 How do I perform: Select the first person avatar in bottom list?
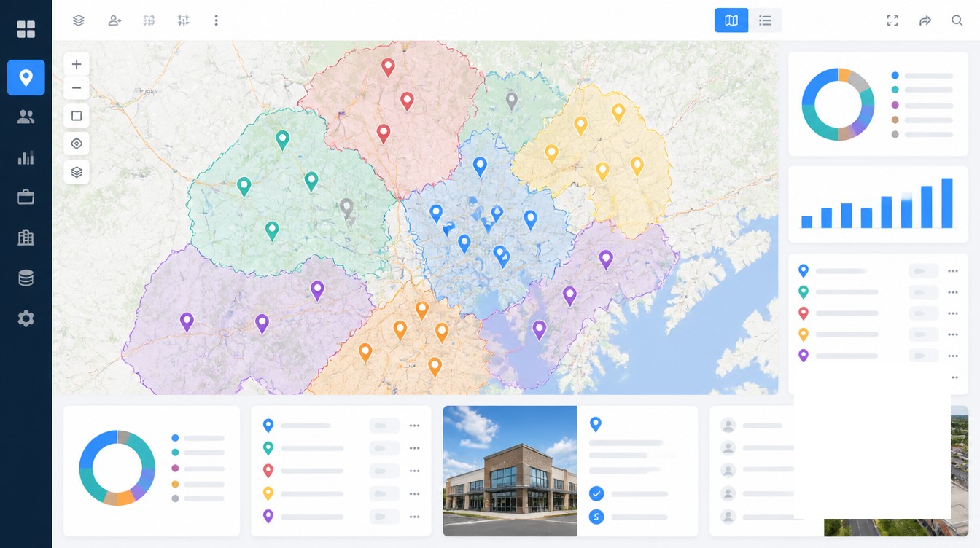pos(728,426)
